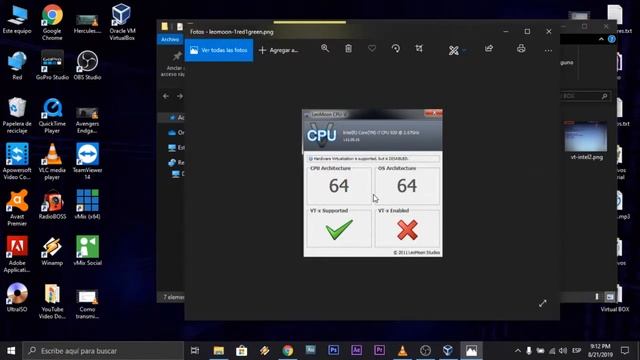Screen dimensions: 640x360
Task: Open GoPro Studio desktop shortcut
Action: (x=52, y=65)
